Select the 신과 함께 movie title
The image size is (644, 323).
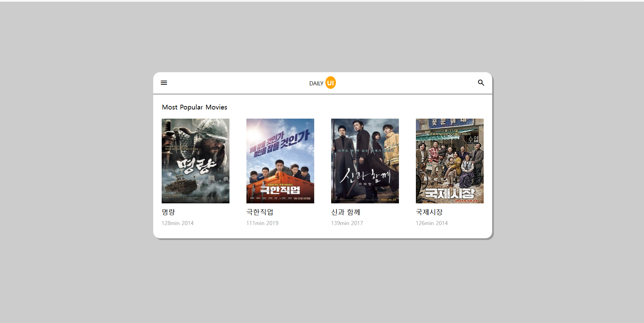346,212
